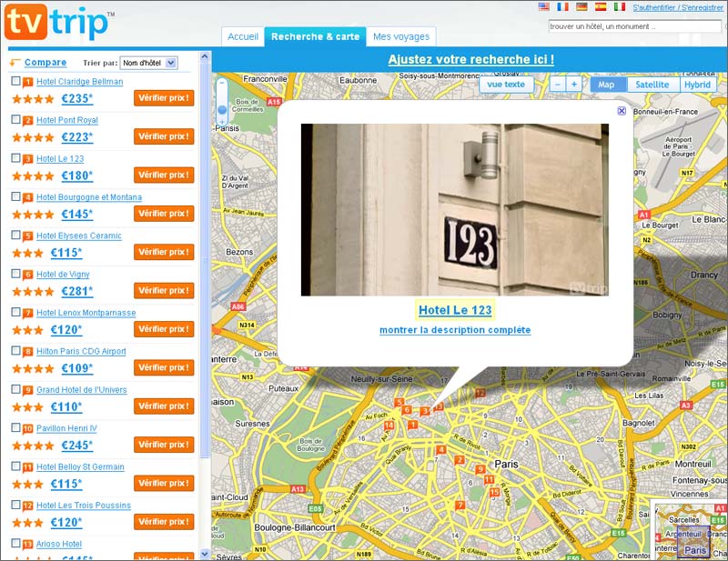Choose the Spanish flag language icon

tap(601, 6)
